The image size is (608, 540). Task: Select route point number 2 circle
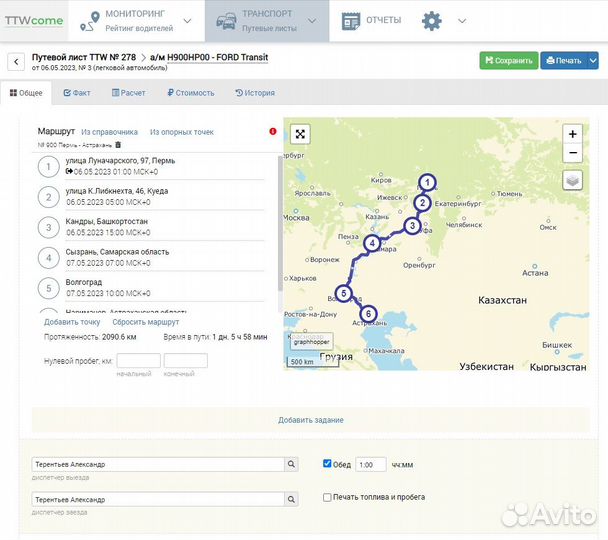click(48, 197)
